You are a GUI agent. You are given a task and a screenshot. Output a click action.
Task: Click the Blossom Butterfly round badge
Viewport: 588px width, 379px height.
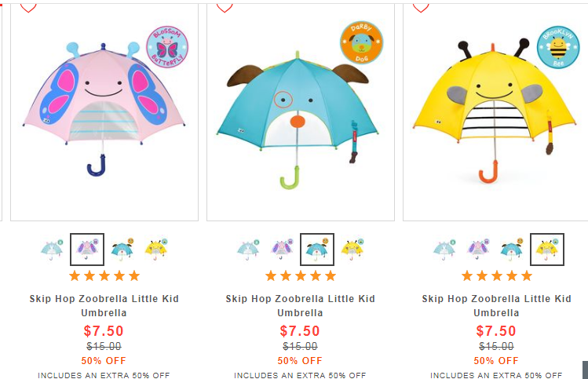(167, 47)
